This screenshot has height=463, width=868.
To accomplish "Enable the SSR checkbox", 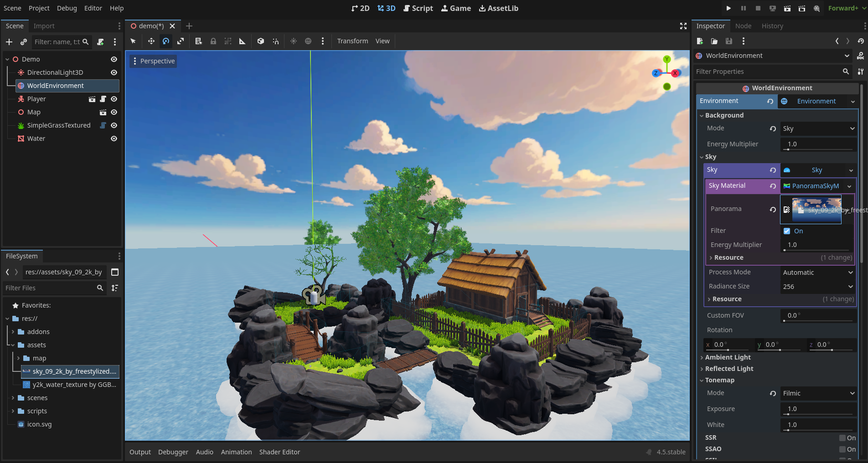I will click(x=842, y=438).
